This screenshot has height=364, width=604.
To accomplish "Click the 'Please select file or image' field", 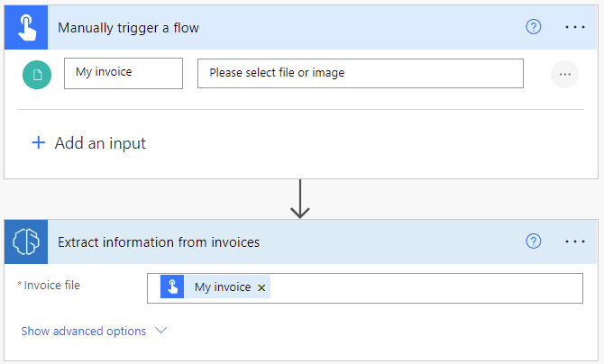I will tap(360, 73).
